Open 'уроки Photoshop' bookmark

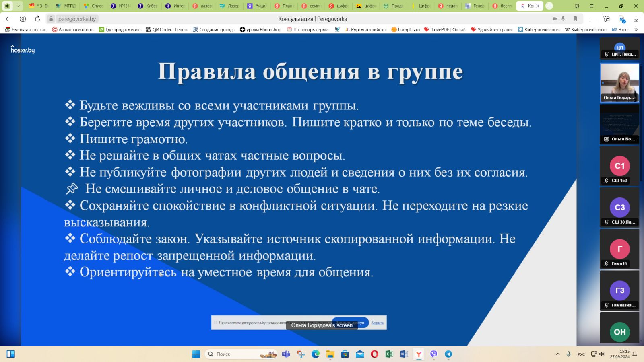tap(260, 29)
